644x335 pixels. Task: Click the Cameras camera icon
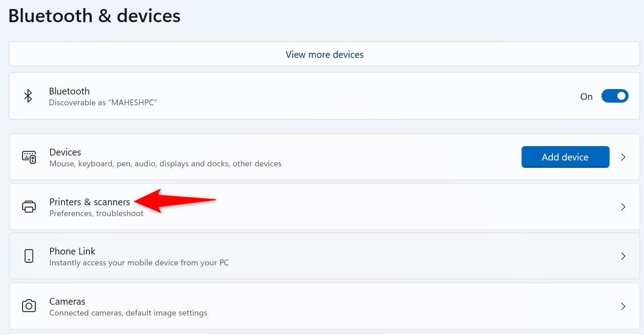pyautogui.click(x=29, y=306)
